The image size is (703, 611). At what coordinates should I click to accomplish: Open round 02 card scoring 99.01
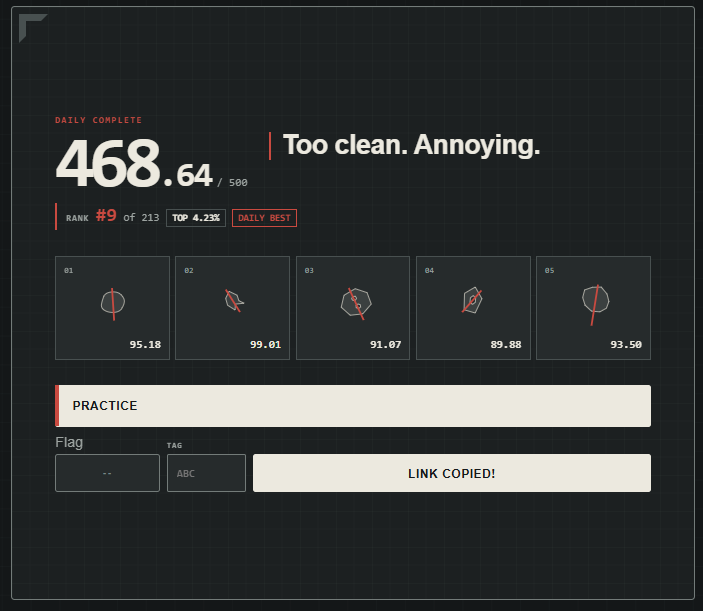232,308
